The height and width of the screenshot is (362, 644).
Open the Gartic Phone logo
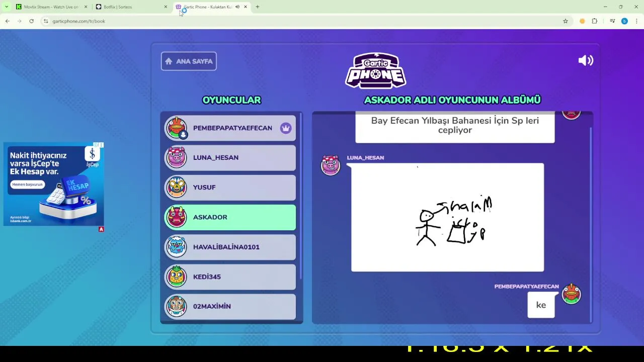click(376, 71)
